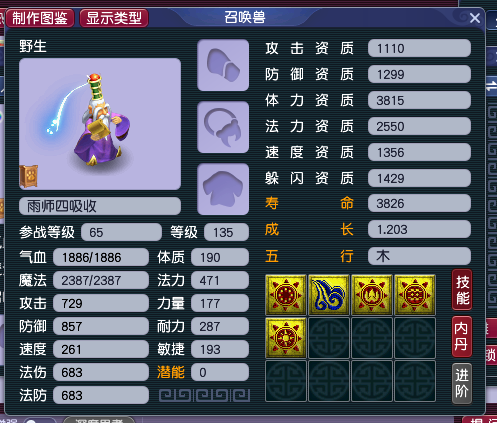
Task: Open the 进阶 tab
Action: point(462,383)
